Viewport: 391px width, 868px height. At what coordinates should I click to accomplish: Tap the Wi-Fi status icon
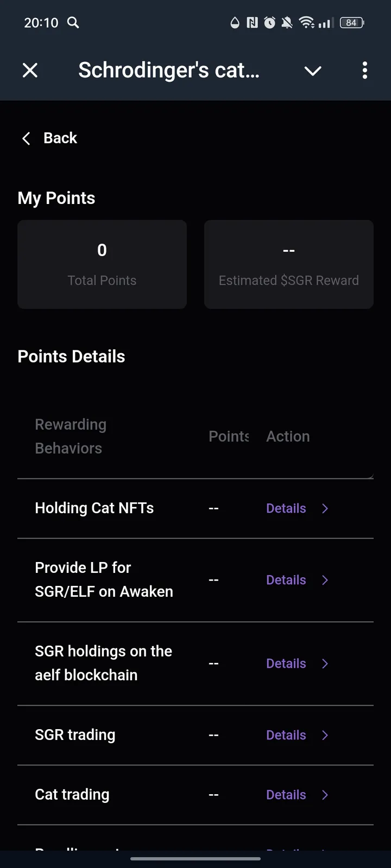tap(306, 22)
